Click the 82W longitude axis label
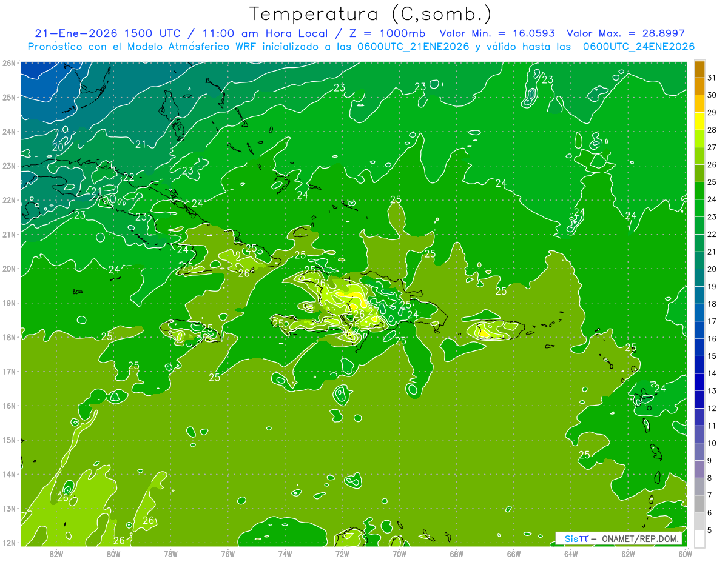Screen dimensions: 728x562 [56, 554]
